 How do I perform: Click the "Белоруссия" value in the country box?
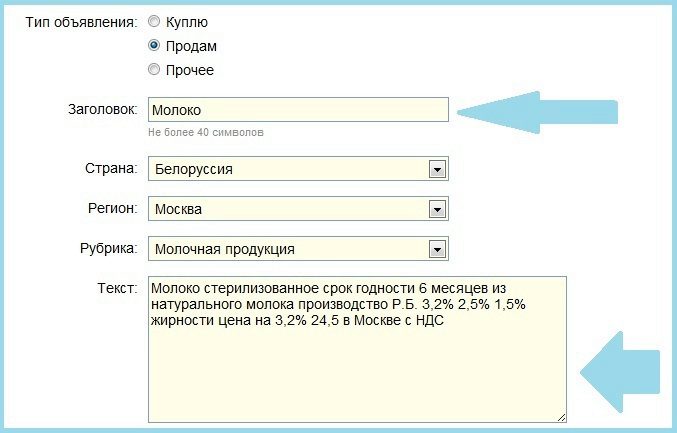tap(194, 169)
